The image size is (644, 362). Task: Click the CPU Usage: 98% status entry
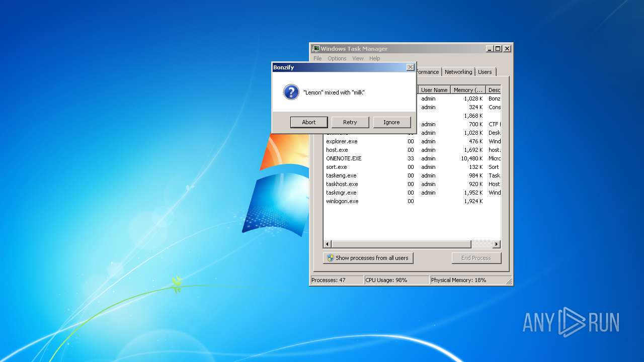coord(396,280)
